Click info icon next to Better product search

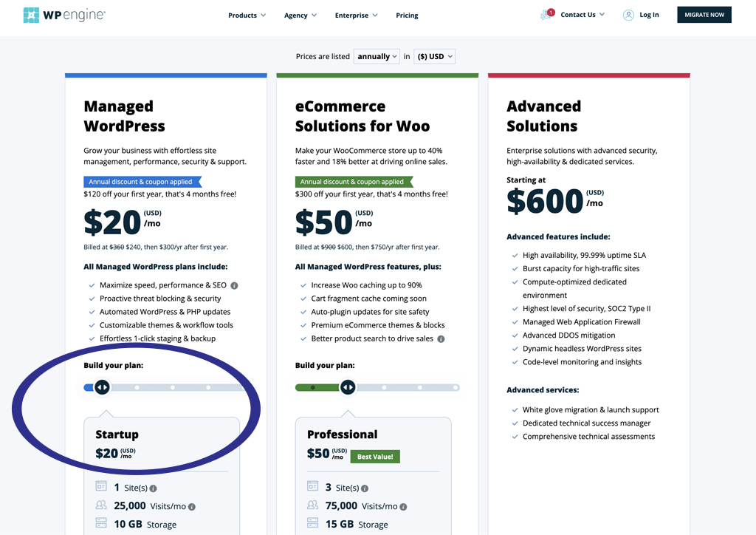click(441, 339)
